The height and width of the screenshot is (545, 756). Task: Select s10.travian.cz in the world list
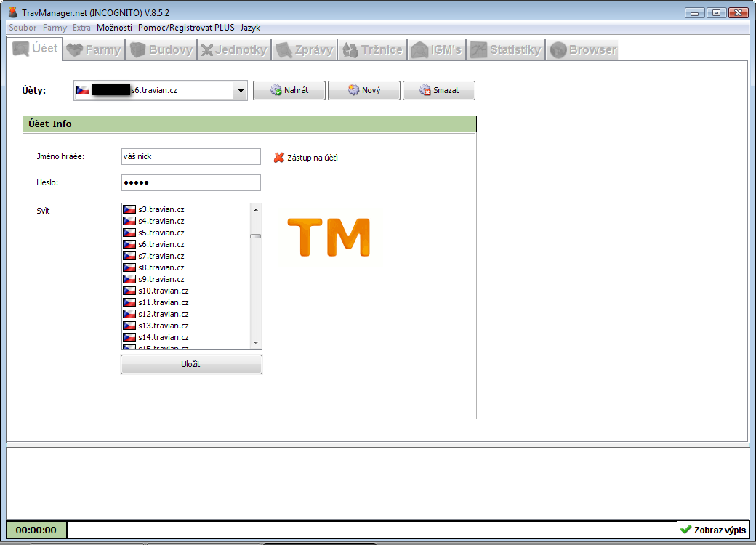click(x=185, y=291)
